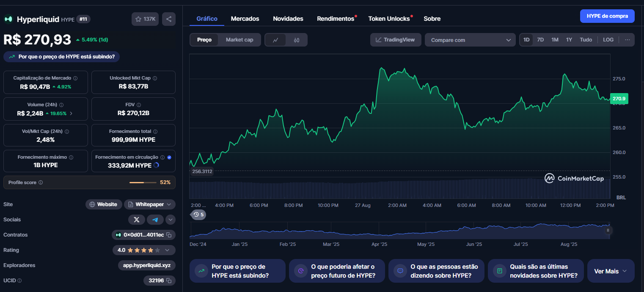Viewport: 644px width, 292px height.
Task: Copy the UCID 32196 value
Action: click(x=169, y=281)
